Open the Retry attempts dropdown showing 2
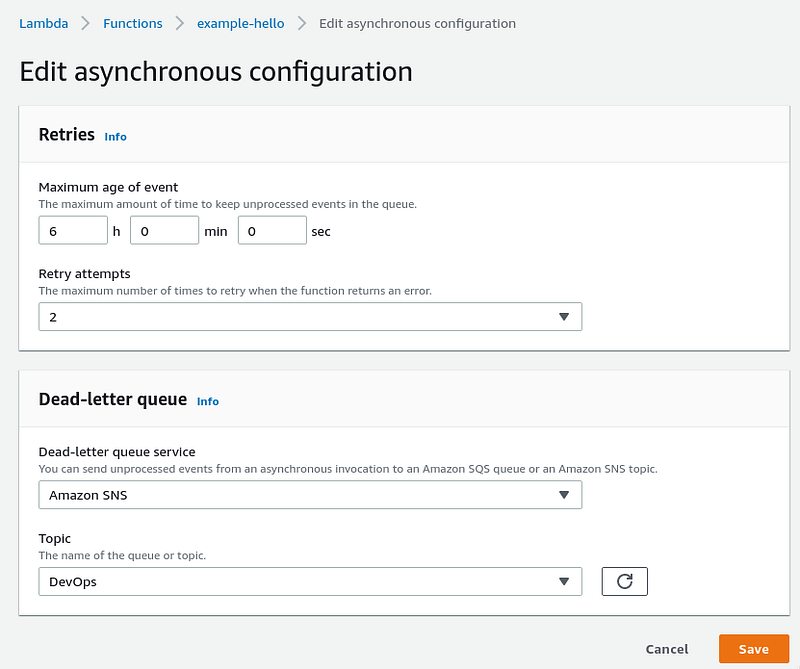This screenshot has width=800, height=669. point(310,317)
